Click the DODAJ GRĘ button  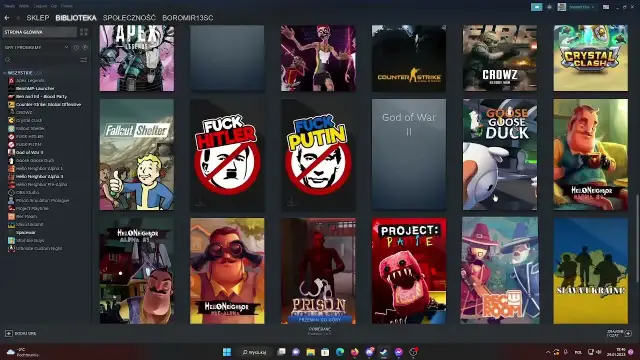[x=21, y=333]
